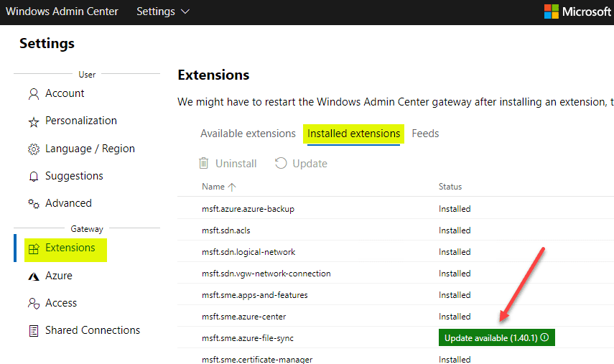Select the msft.azure.azure-backup extension row
Screen dimensions: 614x364
tap(248, 209)
